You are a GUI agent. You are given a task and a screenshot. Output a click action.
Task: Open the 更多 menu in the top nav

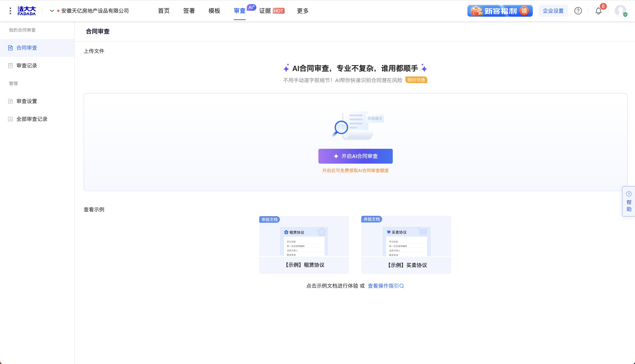coord(303,11)
